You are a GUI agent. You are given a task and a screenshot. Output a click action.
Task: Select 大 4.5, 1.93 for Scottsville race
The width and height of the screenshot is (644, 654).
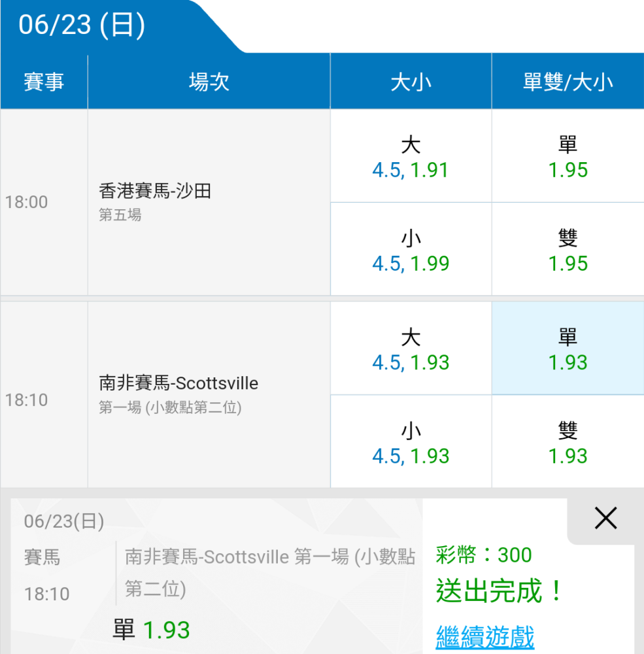(x=411, y=349)
